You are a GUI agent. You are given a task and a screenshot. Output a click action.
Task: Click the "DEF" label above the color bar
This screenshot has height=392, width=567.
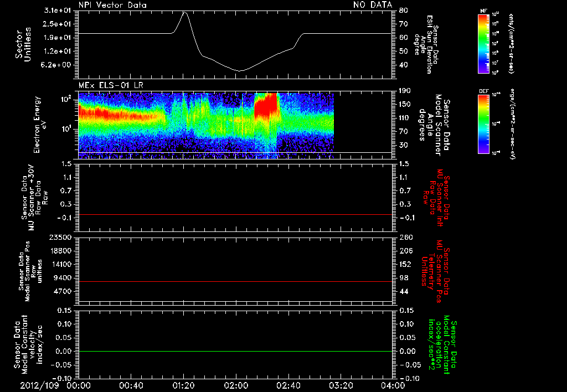coord(483,91)
